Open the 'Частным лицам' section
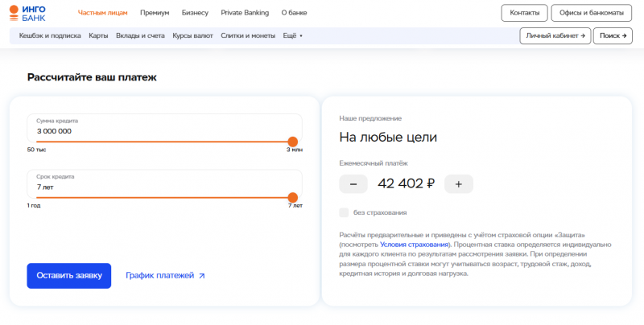This screenshot has width=644, height=325. click(102, 13)
